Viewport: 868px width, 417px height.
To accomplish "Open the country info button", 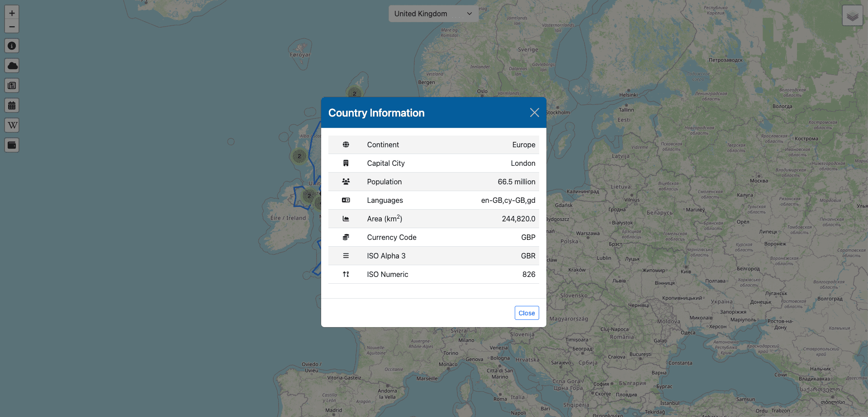I will [12, 46].
